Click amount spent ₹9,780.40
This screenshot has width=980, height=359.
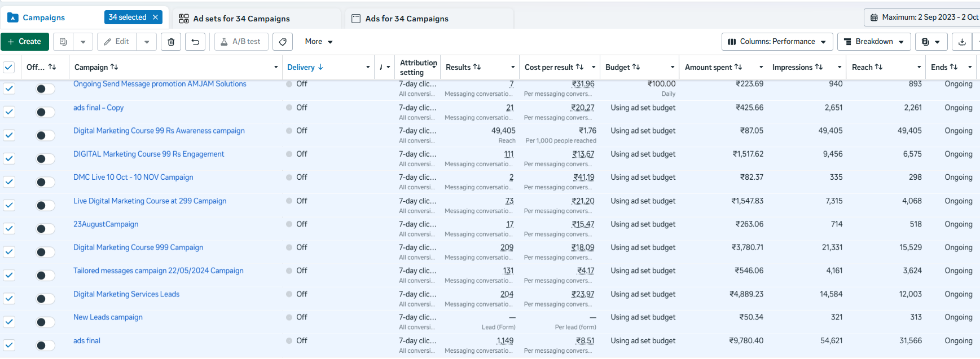click(x=746, y=341)
